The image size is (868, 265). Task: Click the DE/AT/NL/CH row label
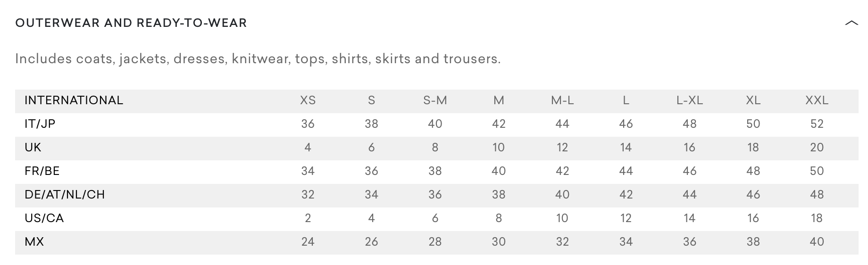pos(65,195)
